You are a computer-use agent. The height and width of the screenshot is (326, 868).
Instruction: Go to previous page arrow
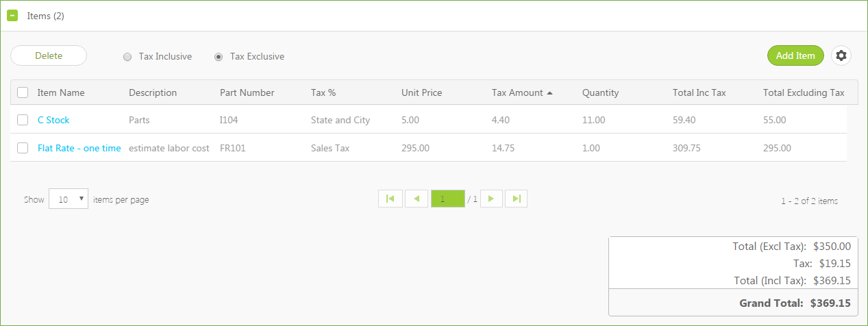point(417,199)
